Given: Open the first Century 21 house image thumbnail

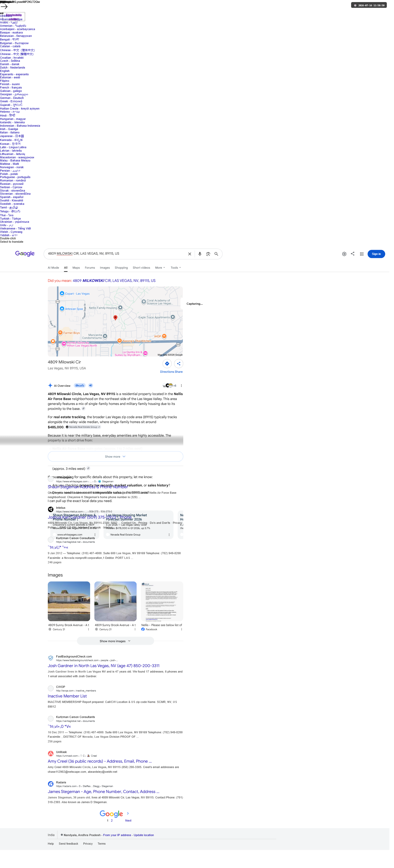Looking at the screenshot, I should click(x=70, y=608).
